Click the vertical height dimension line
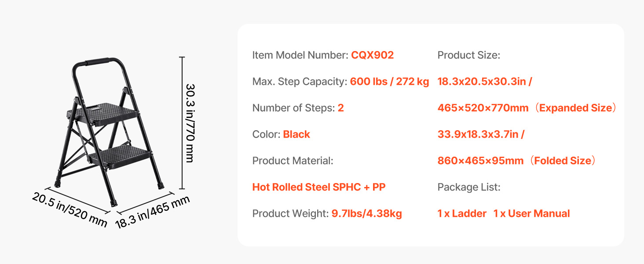644x264 pixels. tap(182, 123)
